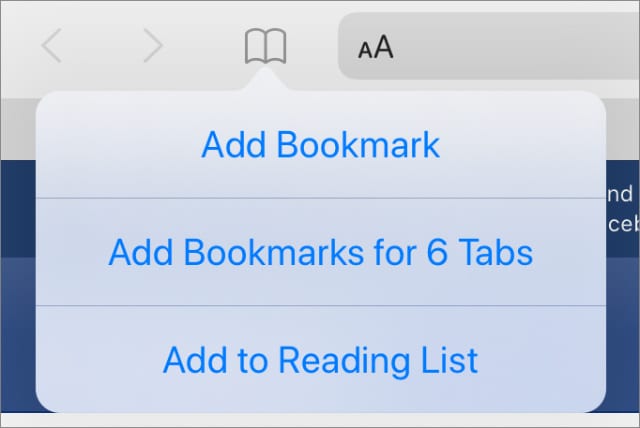Open the AA text size menu
The width and height of the screenshot is (640, 428).
click(x=376, y=47)
